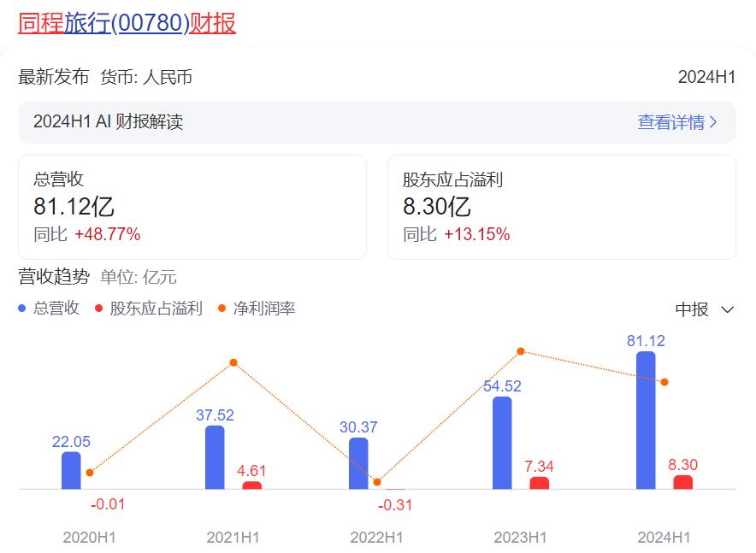Viewport: 756px width, 553px height.
Task: Open the 2024H1 AI 财报解读 banner
Action: click(377, 122)
